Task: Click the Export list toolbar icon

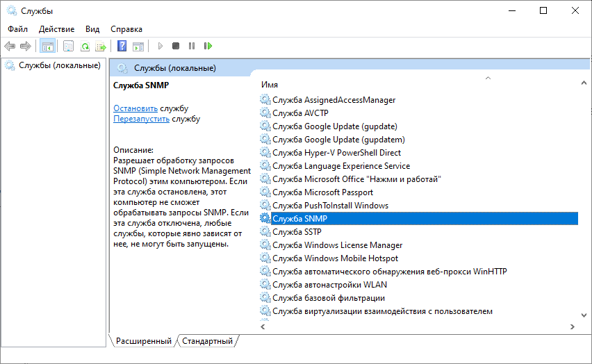Action: pos(101,47)
